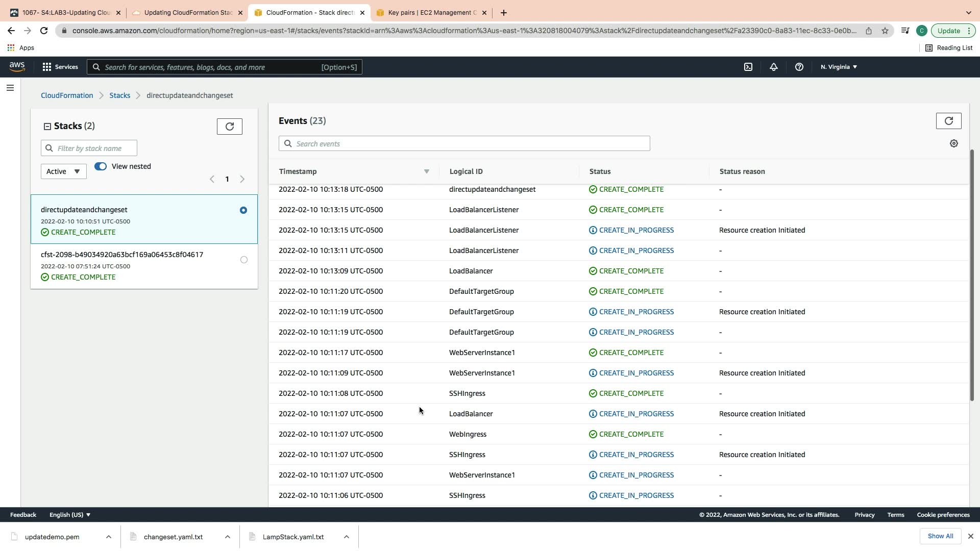Click Show All downloads button

click(x=940, y=536)
